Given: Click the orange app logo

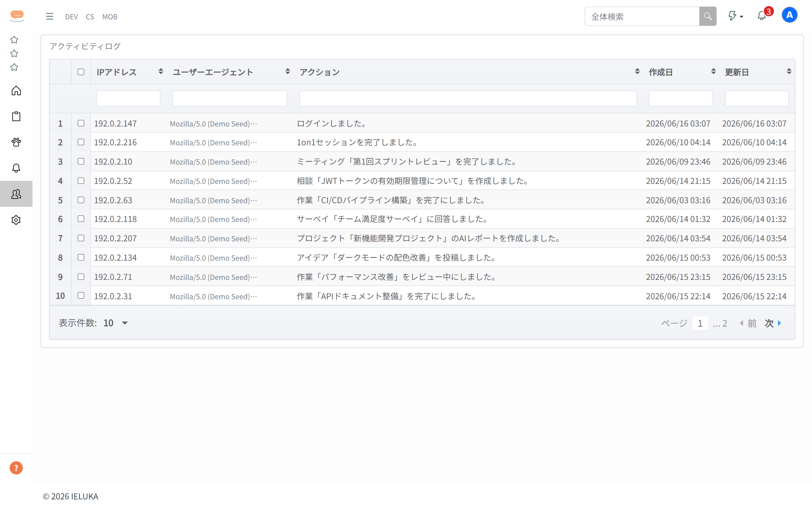Looking at the screenshot, I should pyautogui.click(x=17, y=16).
